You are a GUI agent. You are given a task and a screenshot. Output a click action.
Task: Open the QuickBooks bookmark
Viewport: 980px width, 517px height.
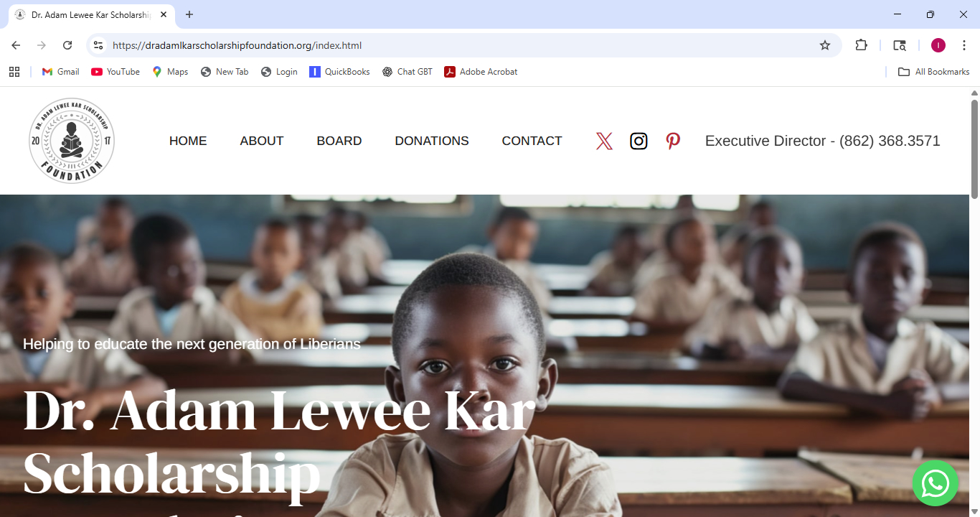tap(340, 72)
